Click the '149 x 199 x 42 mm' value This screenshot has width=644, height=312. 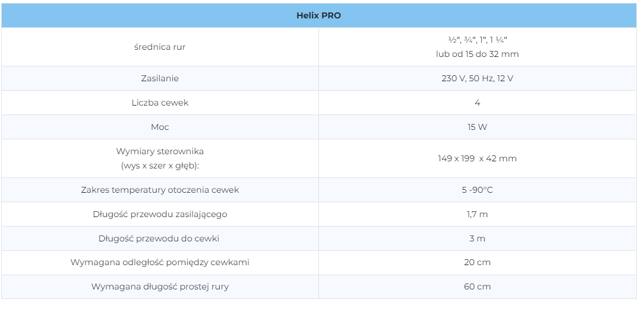(477, 158)
